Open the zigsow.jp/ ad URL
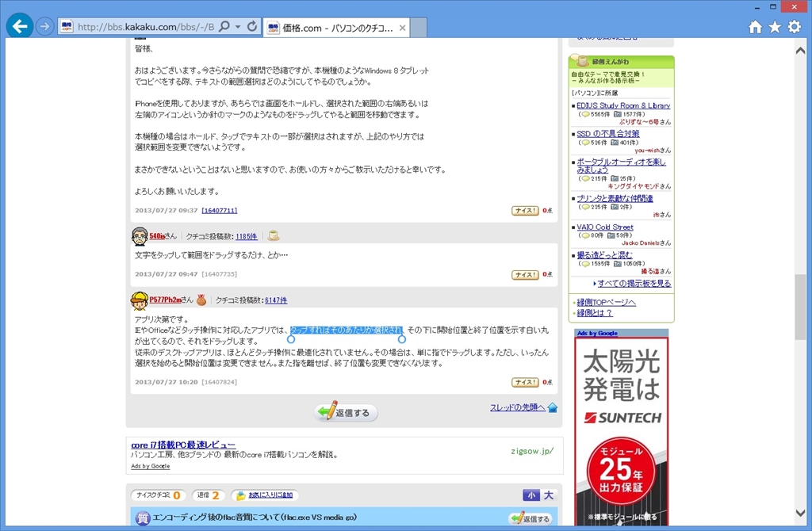This screenshot has height=531, width=812. 532,451
